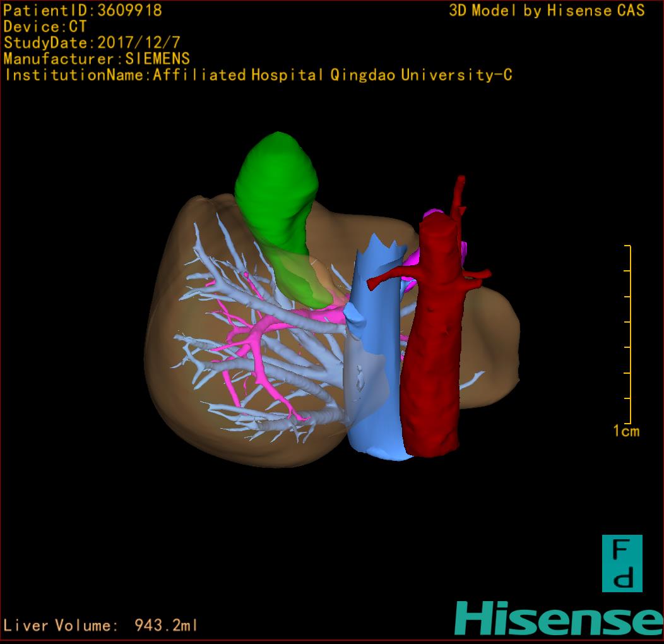Click the '3D Model by Hisense CAS' text
664x644 pixels.
547,10
